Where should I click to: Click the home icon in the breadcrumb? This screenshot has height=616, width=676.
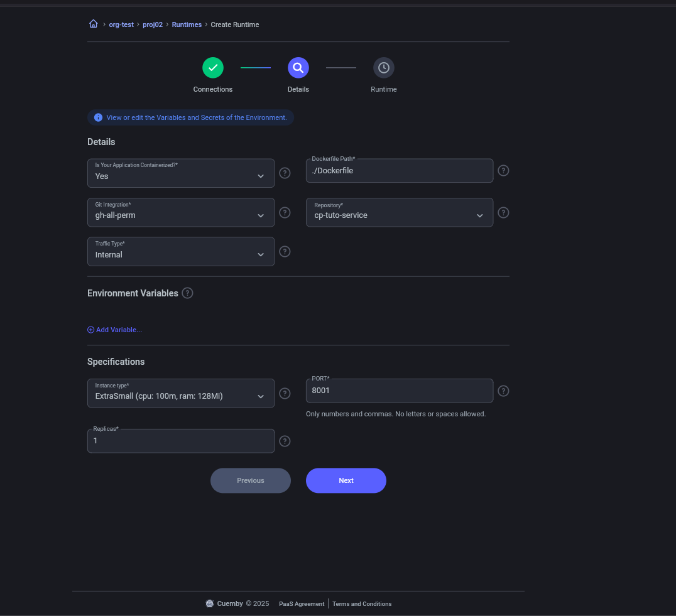[x=93, y=23]
